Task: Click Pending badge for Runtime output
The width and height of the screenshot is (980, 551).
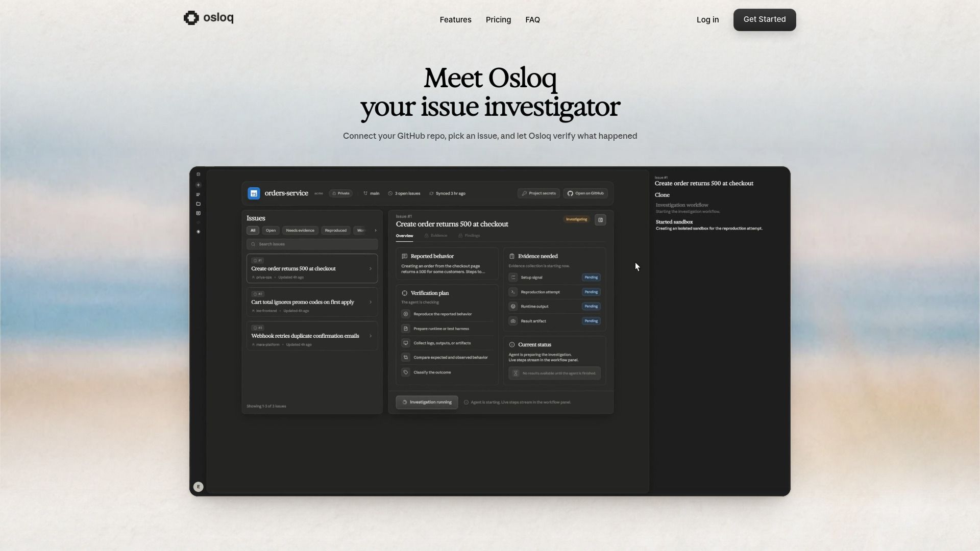Action: (x=591, y=307)
